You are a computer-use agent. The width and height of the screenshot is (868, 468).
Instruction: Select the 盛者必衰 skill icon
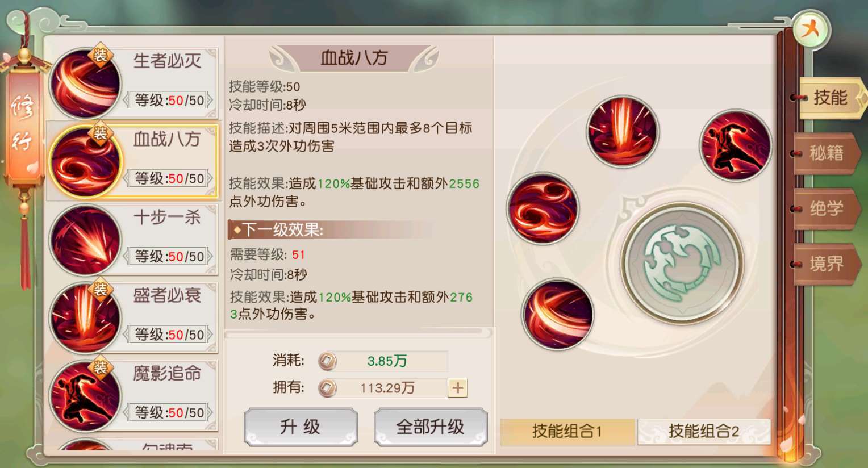tap(85, 317)
